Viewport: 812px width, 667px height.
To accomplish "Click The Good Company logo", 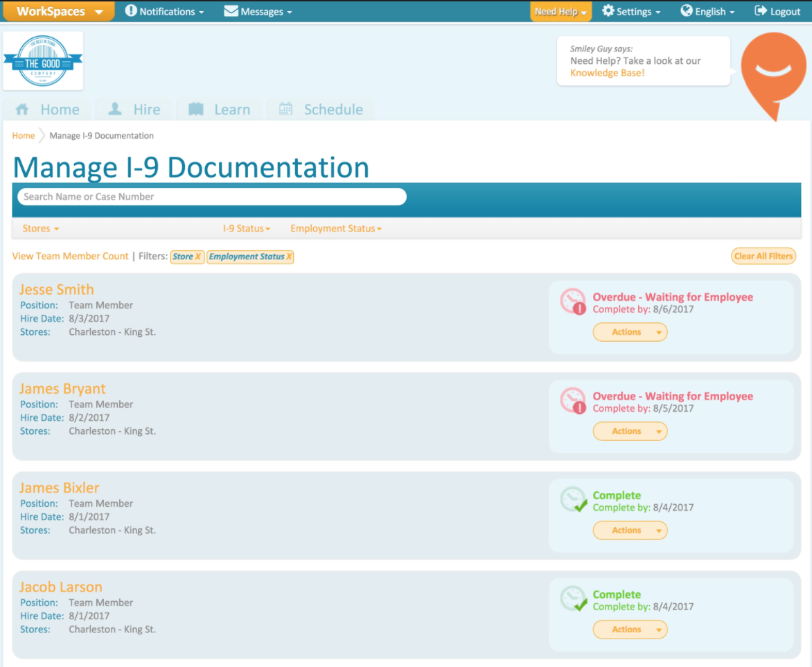I will [43, 60].
